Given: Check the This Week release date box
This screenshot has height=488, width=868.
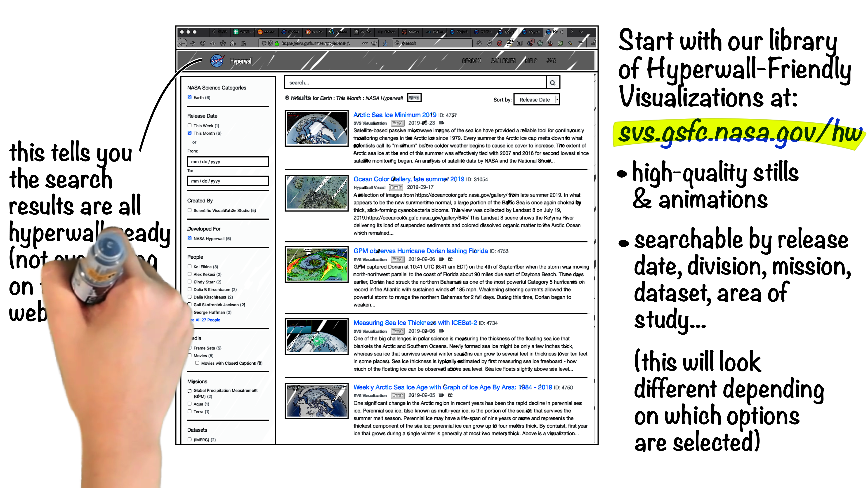Looking at the screenshot, I should (189, 125).
